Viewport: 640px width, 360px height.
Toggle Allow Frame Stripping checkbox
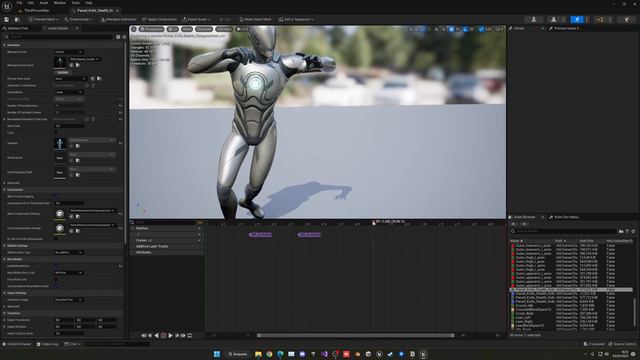pos(56,196)
